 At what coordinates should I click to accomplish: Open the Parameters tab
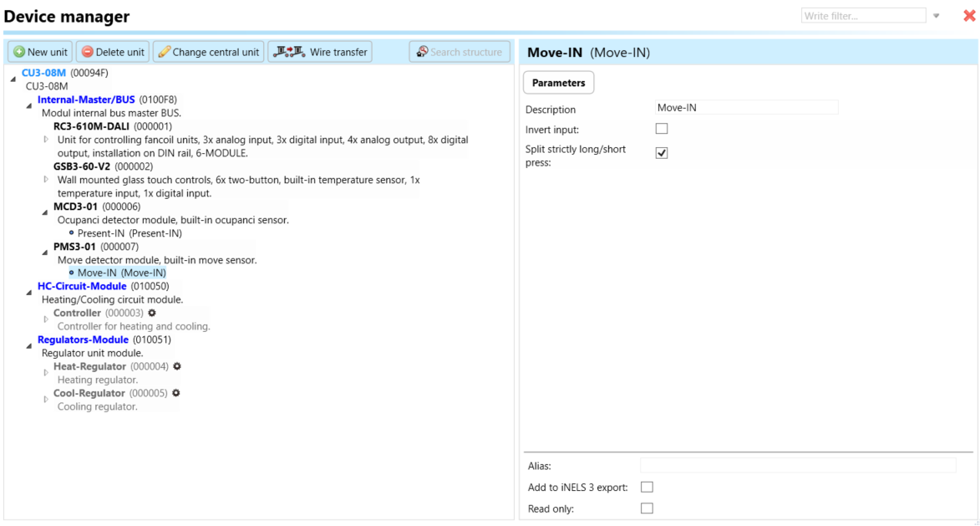[x=558, y=83]
